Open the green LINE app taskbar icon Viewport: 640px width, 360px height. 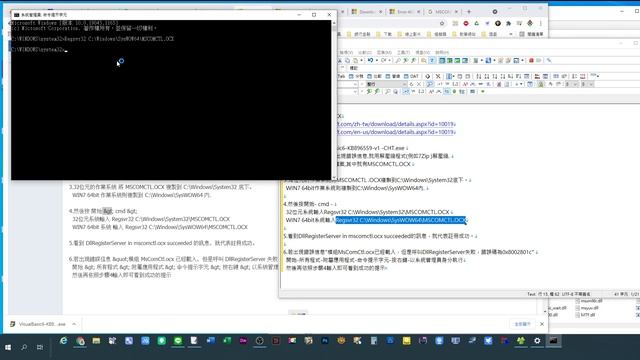[x=178, y=341]
